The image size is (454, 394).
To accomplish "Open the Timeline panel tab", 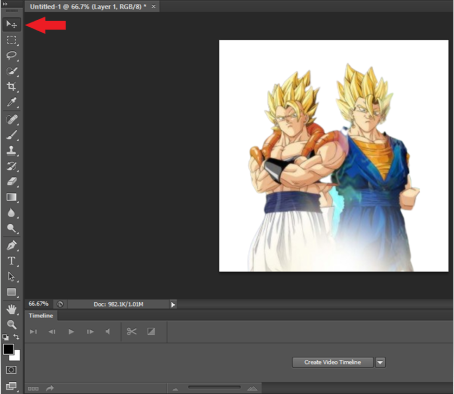I will (41, 316).
